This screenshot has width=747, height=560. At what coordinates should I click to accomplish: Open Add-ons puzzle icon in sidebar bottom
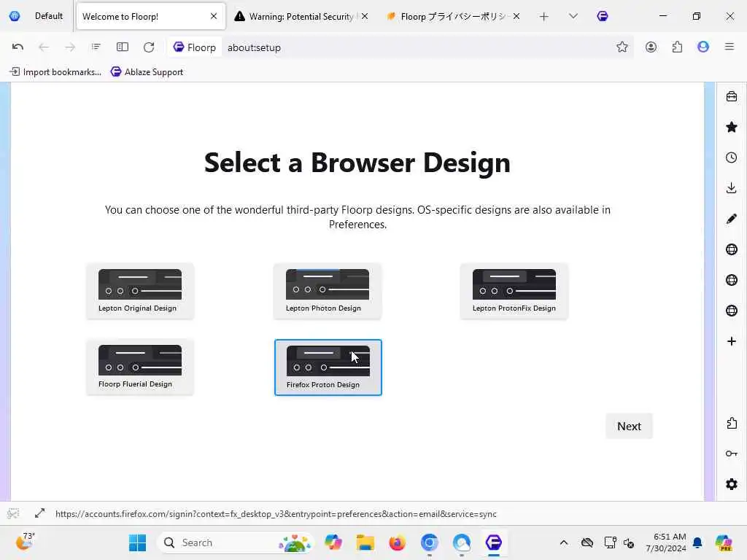(731, 423)
